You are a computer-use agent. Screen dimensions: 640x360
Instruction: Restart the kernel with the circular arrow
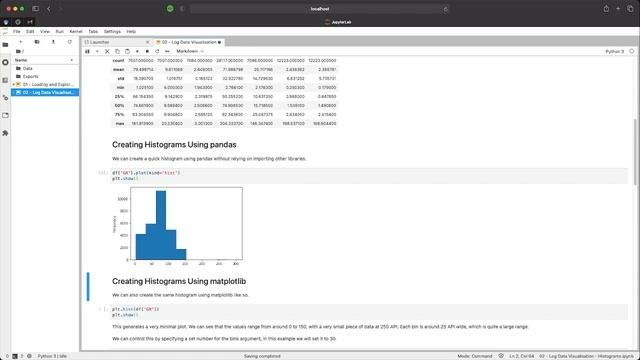[x=157, y=51]
